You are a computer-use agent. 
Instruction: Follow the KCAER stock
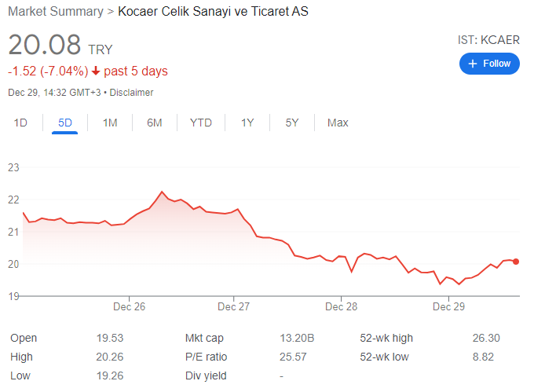(489, 64)
